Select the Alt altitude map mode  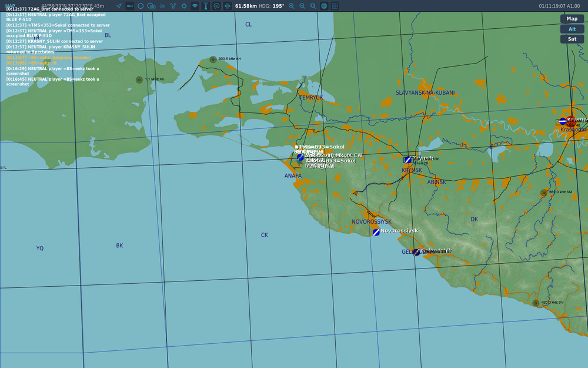click(x=572, y=29)
